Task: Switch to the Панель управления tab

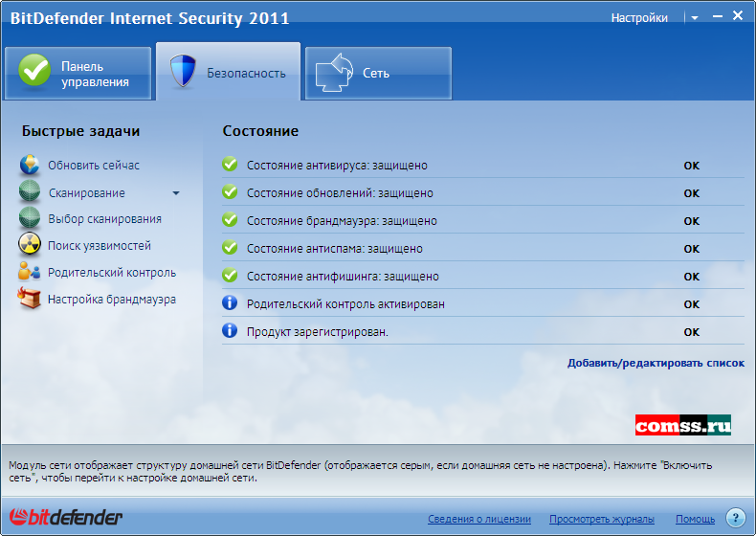Action: pyautogui.click(x=78, y=74)
